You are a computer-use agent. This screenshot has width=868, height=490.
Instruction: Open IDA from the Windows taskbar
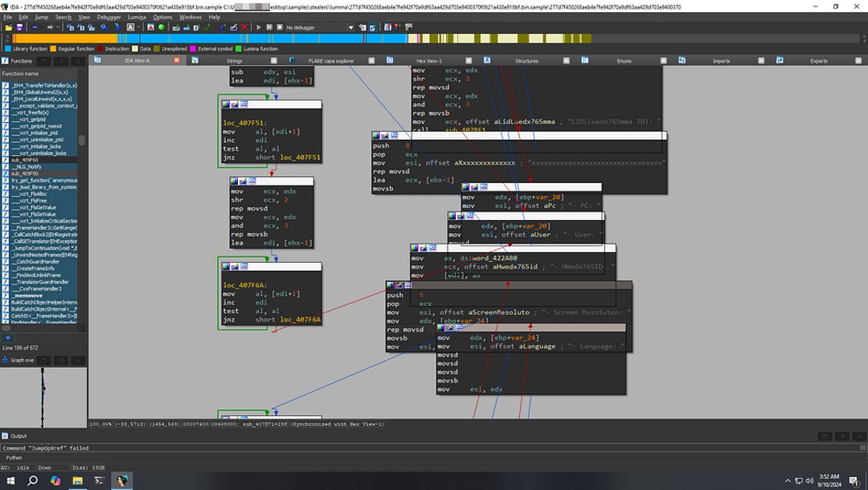(121, 480)
